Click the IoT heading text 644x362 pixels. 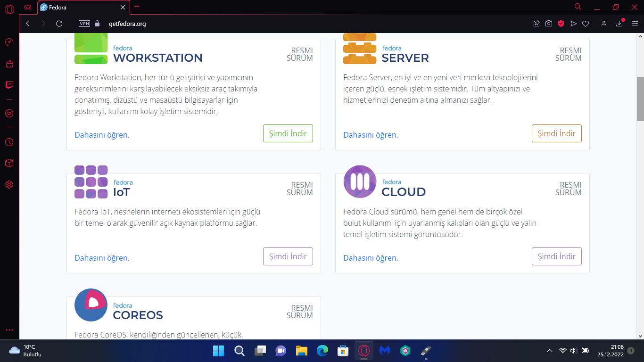point(121,192)
